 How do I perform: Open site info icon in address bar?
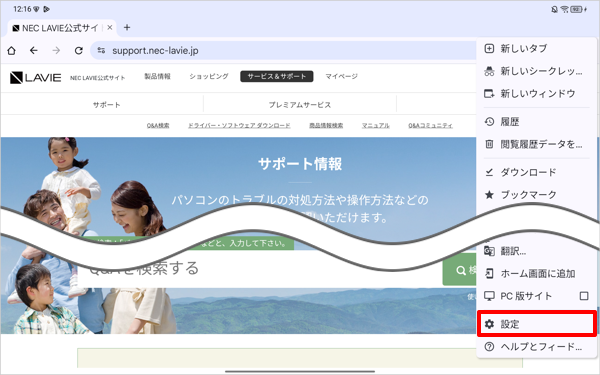click(101, 50)
